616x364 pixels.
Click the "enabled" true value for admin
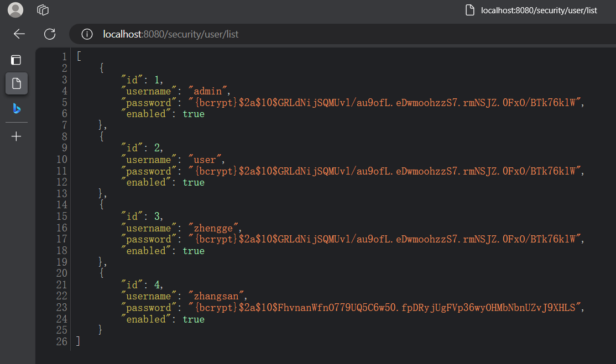point(194,114)
